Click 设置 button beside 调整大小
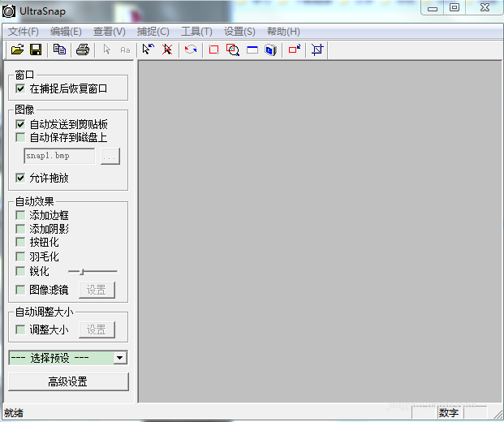Viewport: 504px width, 422px height. click(x=97, y=329)
